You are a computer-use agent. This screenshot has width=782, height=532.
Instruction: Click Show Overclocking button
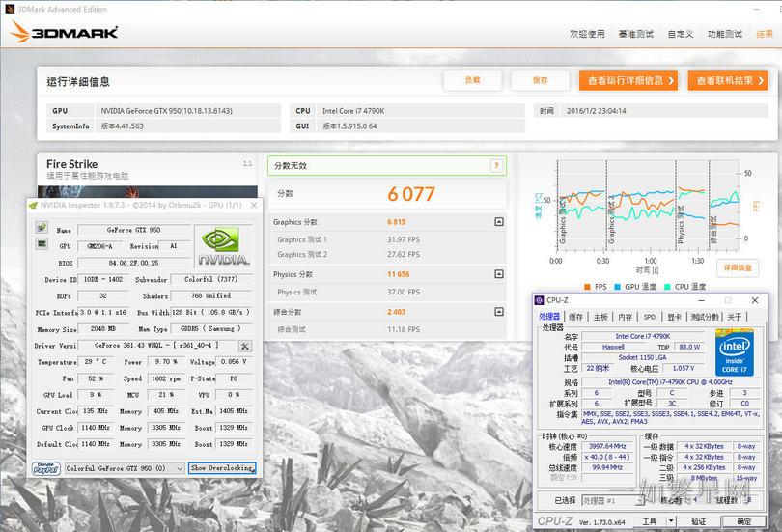[222, 468]
